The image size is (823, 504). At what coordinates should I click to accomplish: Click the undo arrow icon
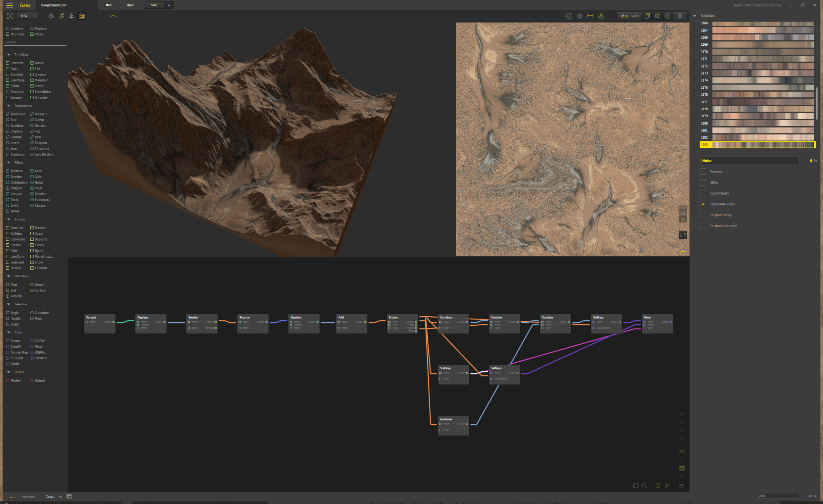(113, 16)
